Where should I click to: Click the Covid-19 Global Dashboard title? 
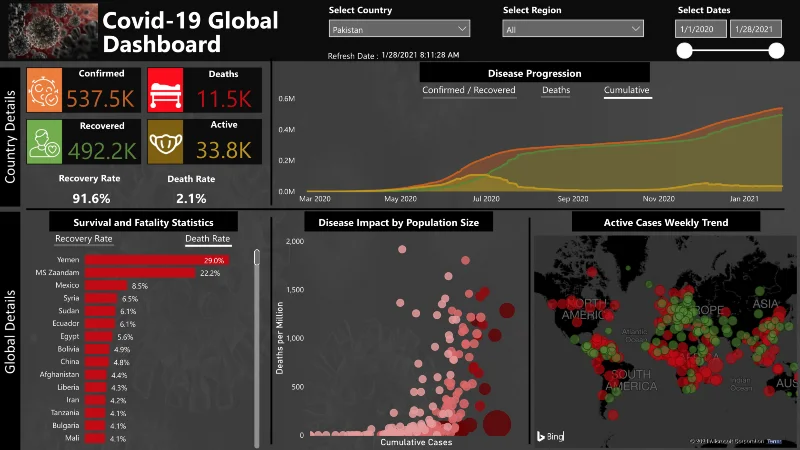pyautogui.click(x=190, y=32)
